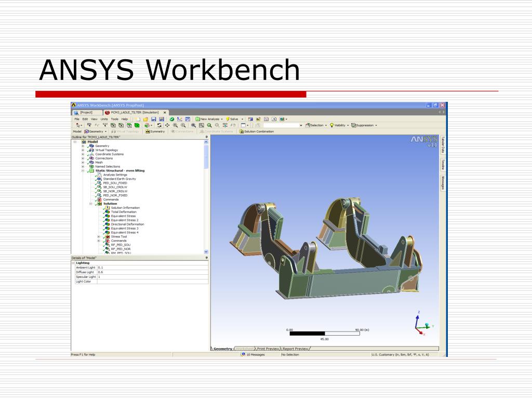Select Total Deformation in the tree
Screen dimensions: 532x399
124,212
